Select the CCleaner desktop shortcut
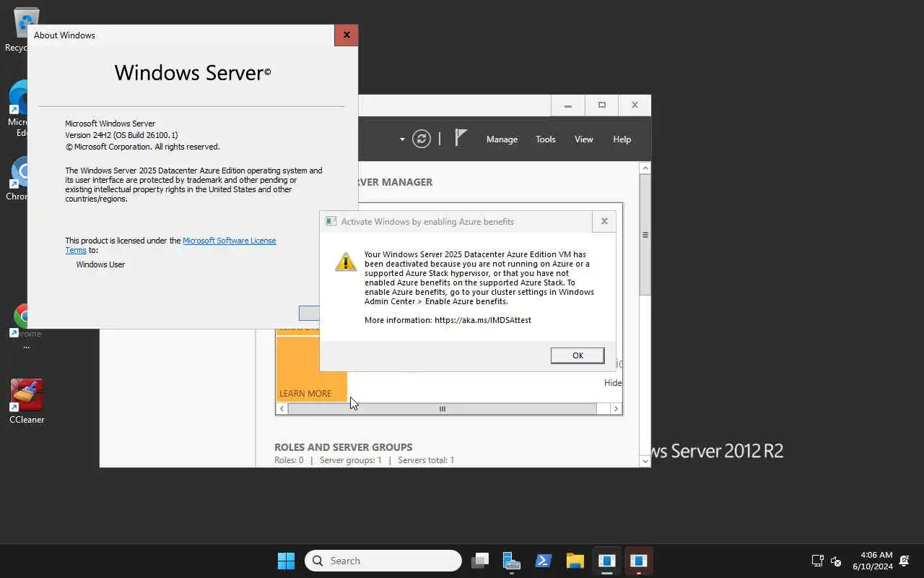 (27, 401)
